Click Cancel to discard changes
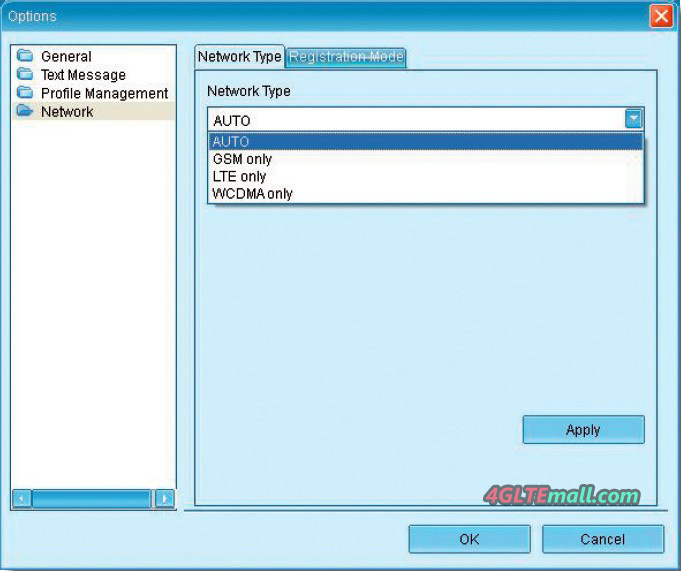This screenshot has height=571, width=681. pyautogui.click(x=602, y=539)
